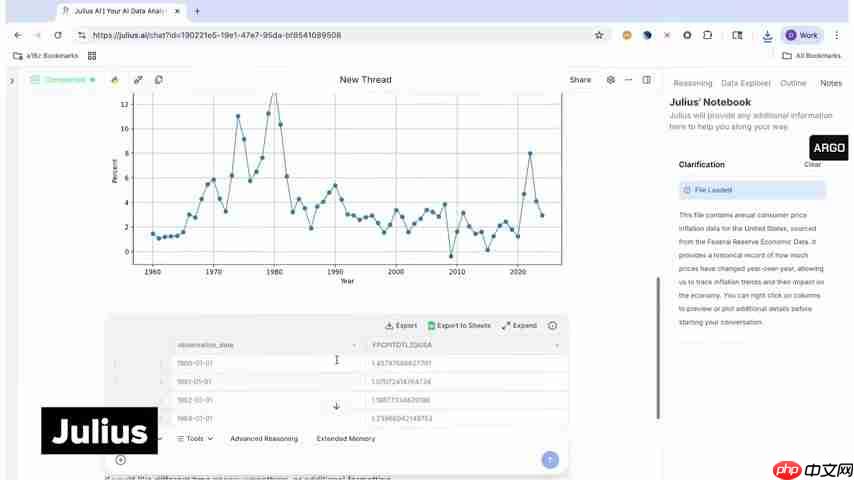Click the Expand table button
The width and height of the screenshot is (854, 480).
[519, 326]
